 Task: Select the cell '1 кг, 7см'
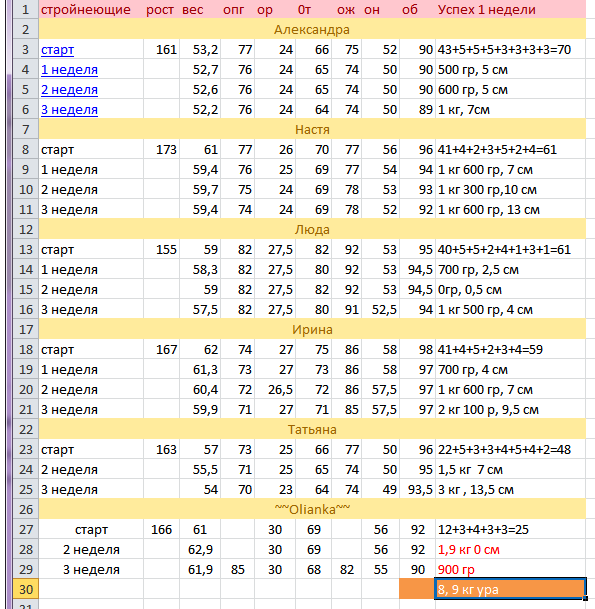tap(510, 110)
